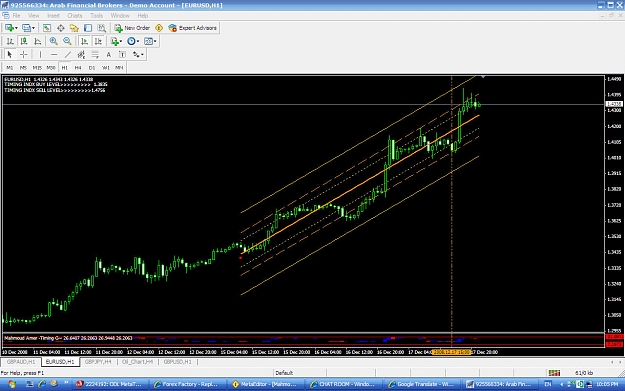Open the Window menu
Viewport: 625px width, 391px height.
pyautogui.click(x=120, y=16)
